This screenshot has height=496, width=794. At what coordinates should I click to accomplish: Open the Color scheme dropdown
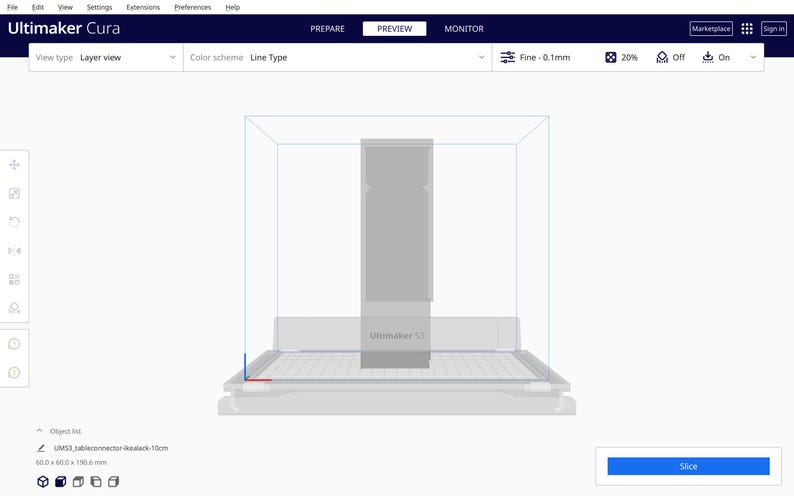(x=337, y=57)
